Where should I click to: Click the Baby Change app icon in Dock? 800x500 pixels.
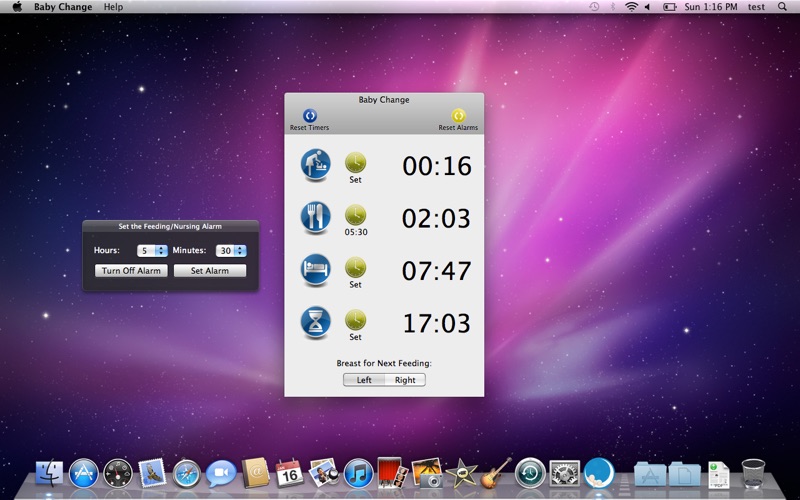(x=598, y=473)
